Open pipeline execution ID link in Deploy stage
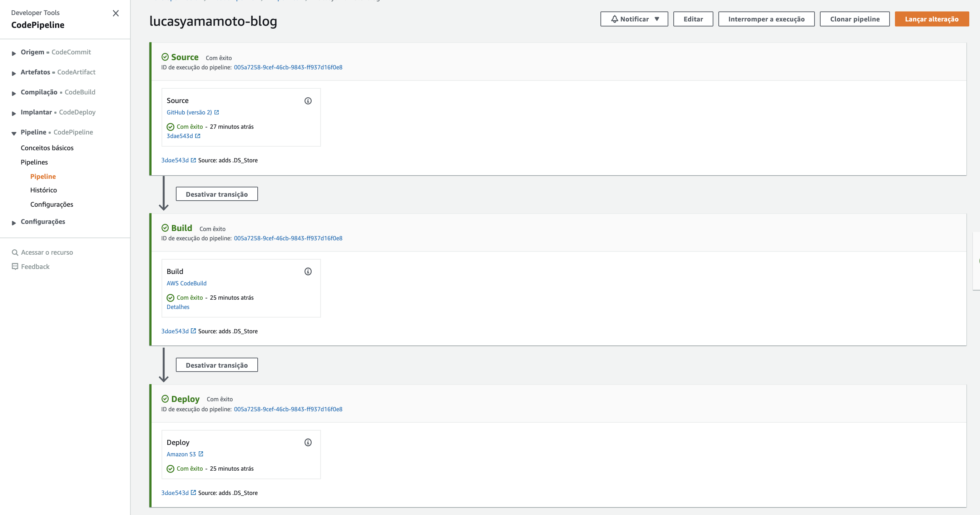The height and width of the screenshot is (515, 980). [x=288, y=409]
